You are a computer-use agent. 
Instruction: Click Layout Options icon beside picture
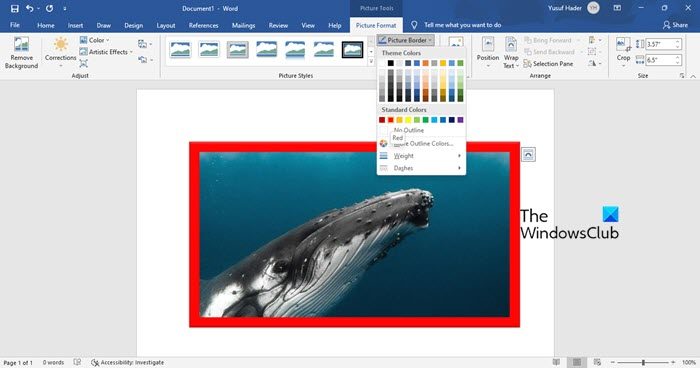coord(528,155)
